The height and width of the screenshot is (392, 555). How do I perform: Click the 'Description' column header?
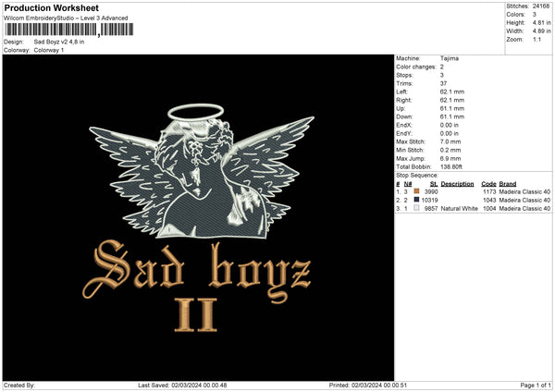pyautogui.click(x=458, y=183)
